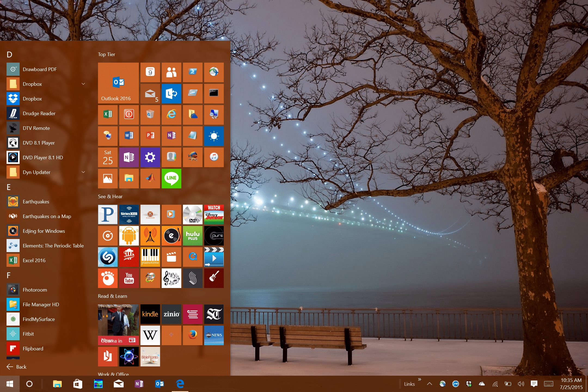Open the touch keyboard tray icon

point(549,384)
